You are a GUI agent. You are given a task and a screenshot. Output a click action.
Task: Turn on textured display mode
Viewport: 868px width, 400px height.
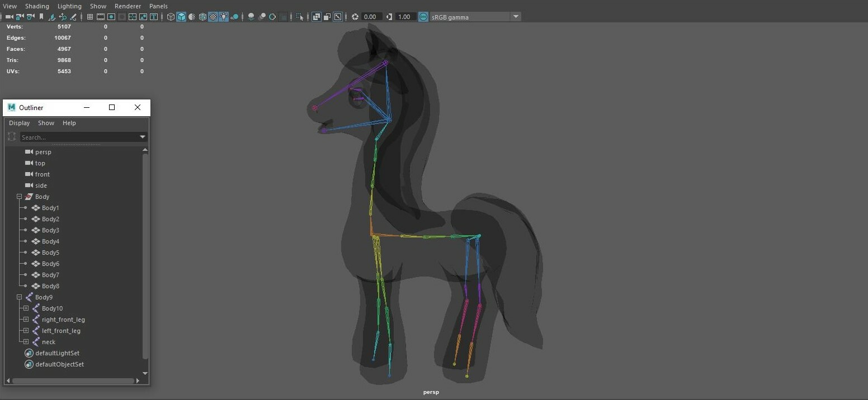[x=213, y=17]
